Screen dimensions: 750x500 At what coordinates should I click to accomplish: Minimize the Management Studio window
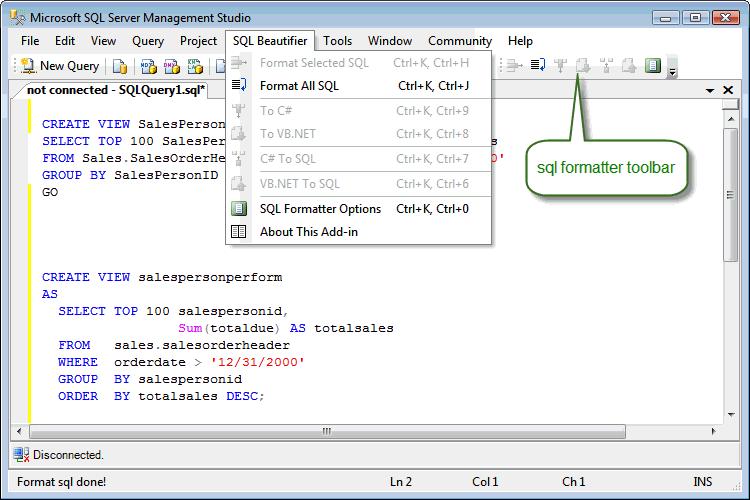click(665, 18)
